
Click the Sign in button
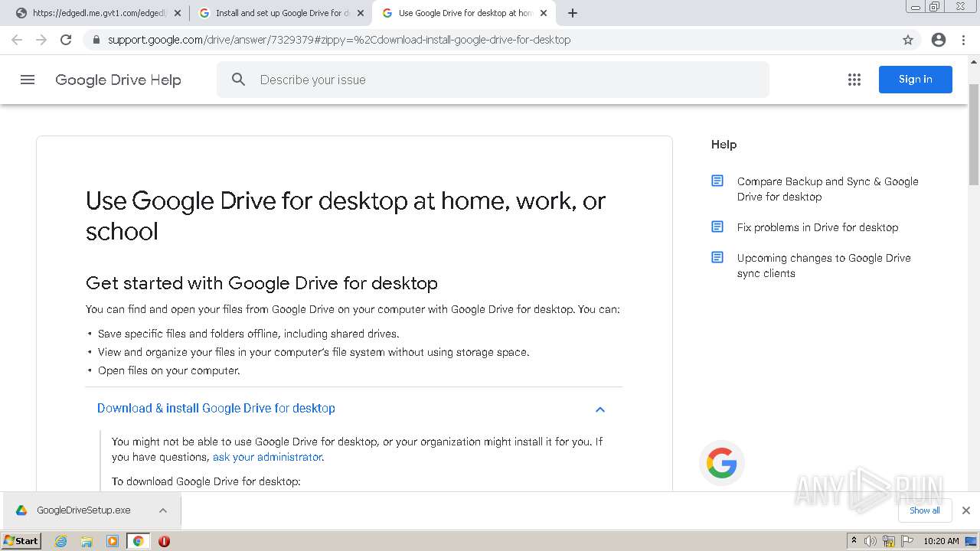click(916, 80)
